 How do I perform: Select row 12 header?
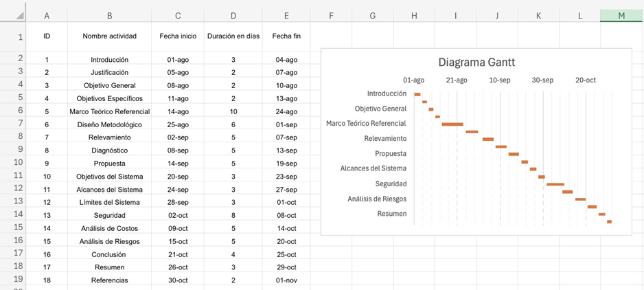coord(12,201)
